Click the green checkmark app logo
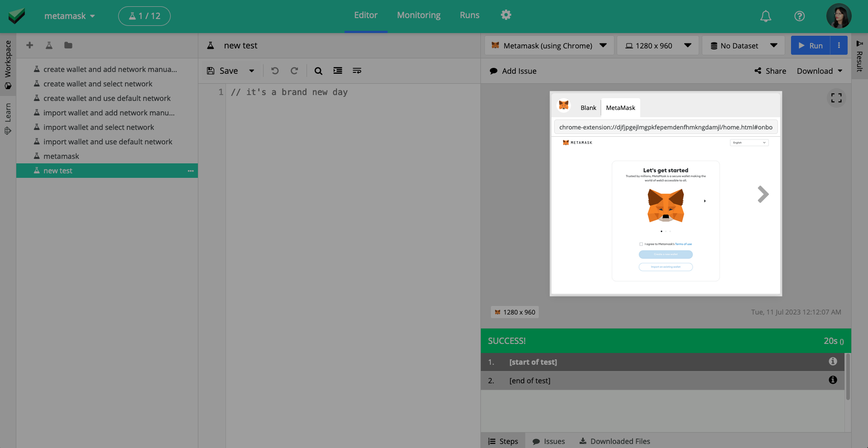Image resolution: width=868 pixels, height=448 pixels. (x=17, y=16)
